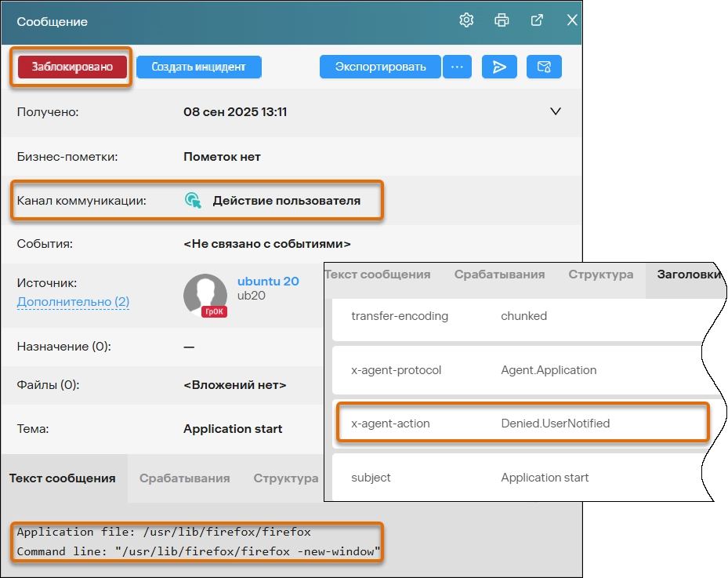Open the ubuntu 20 user link
728x578 pixels.
(268, 282)
